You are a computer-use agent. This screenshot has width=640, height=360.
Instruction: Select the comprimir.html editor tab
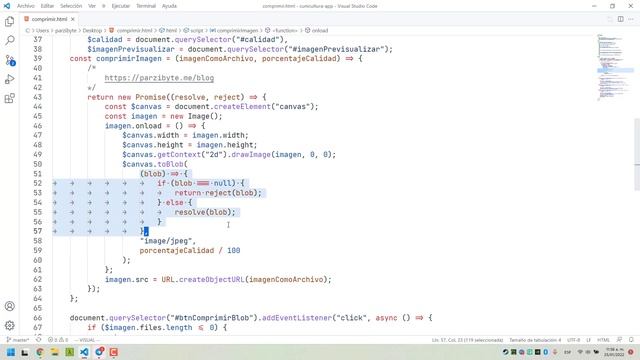(49, 19)
